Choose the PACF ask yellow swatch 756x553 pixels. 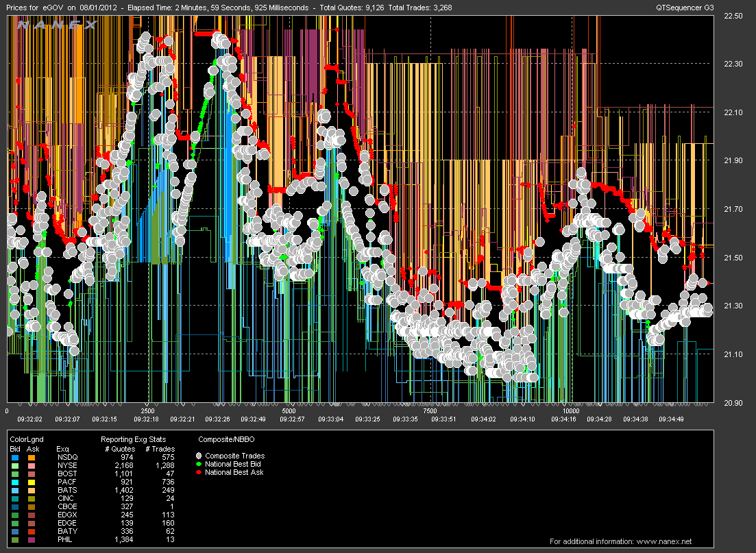(32, 482)
